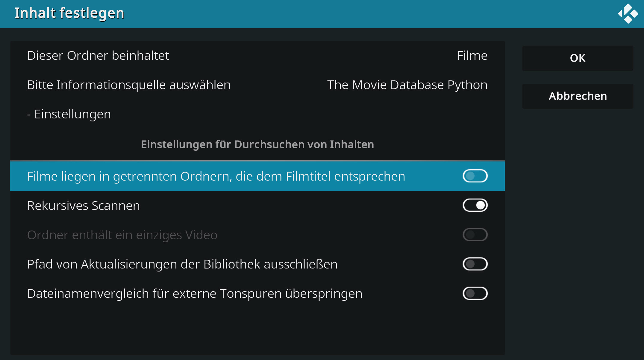Select the 'Dateinamenvergleich für externe Tonspuren' label

(195, 294)
